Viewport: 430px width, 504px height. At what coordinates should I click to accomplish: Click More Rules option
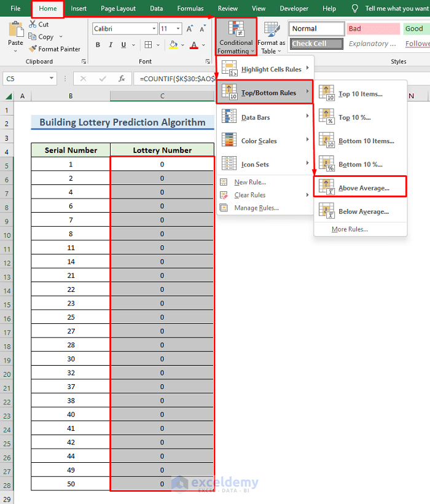point(350,229)
